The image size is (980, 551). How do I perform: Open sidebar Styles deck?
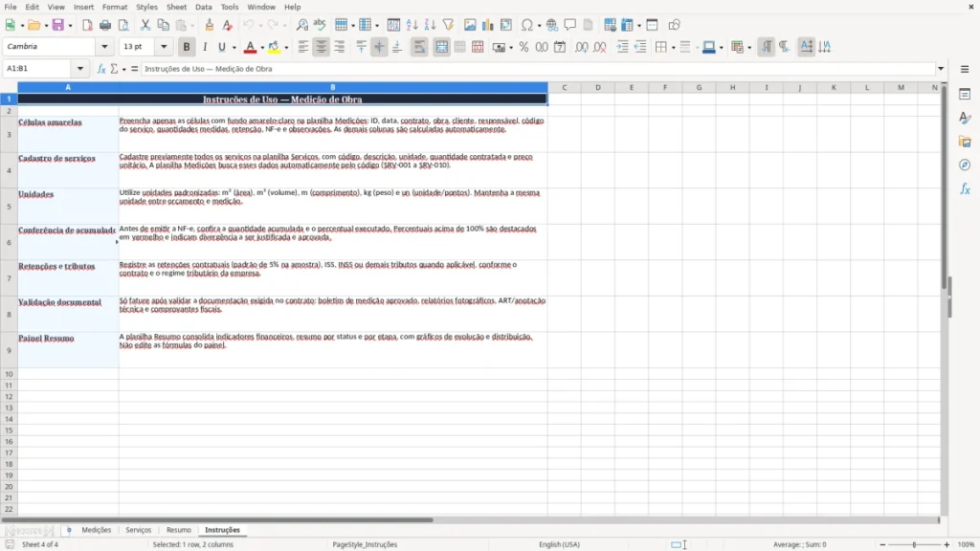pyautogui.click(x=965, y=118)
